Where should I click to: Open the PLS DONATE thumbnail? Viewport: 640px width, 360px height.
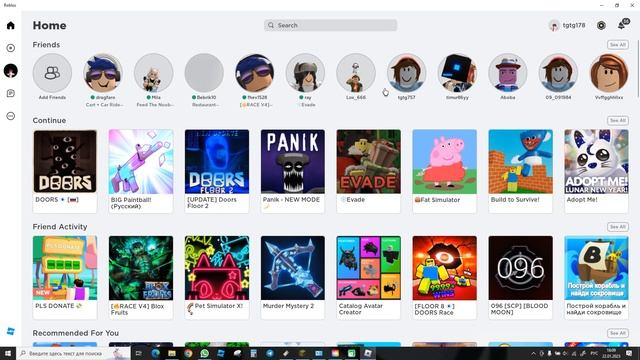pos(65,268)
